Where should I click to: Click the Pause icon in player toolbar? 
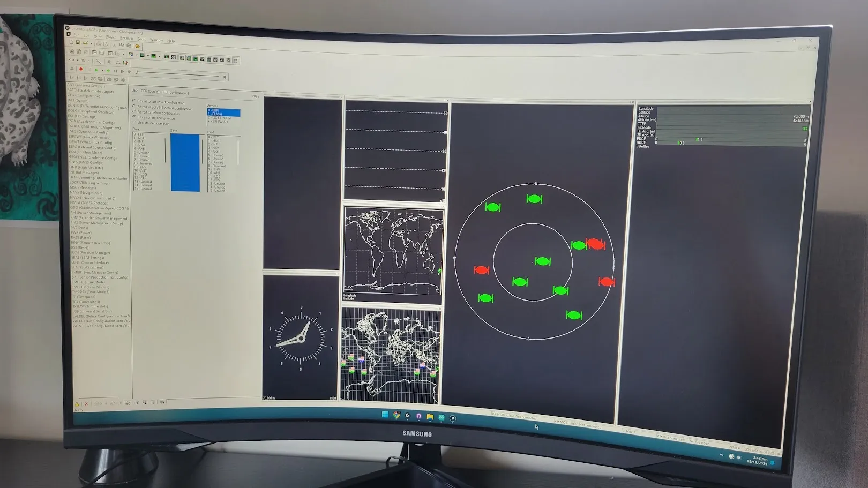(x=89, y=70)
